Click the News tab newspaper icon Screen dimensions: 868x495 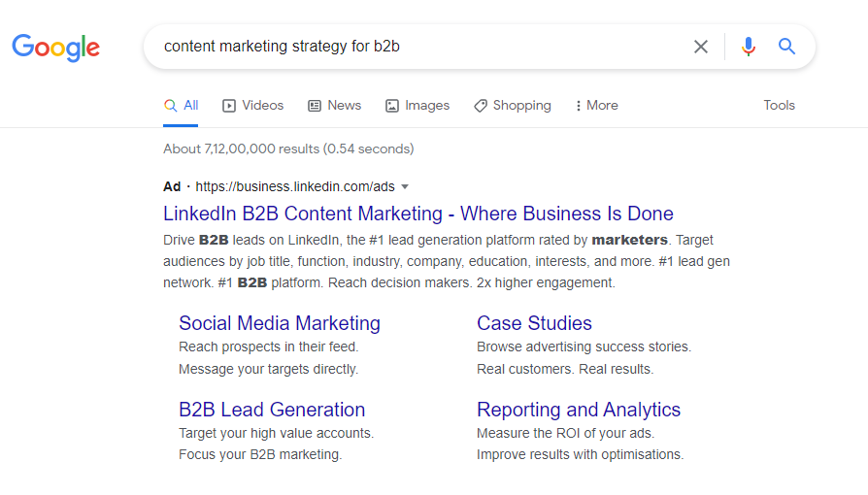click(x=315, y=106)
